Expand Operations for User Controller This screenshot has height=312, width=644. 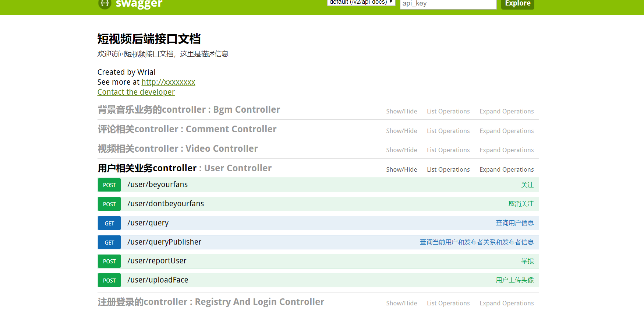click(506, 169)
